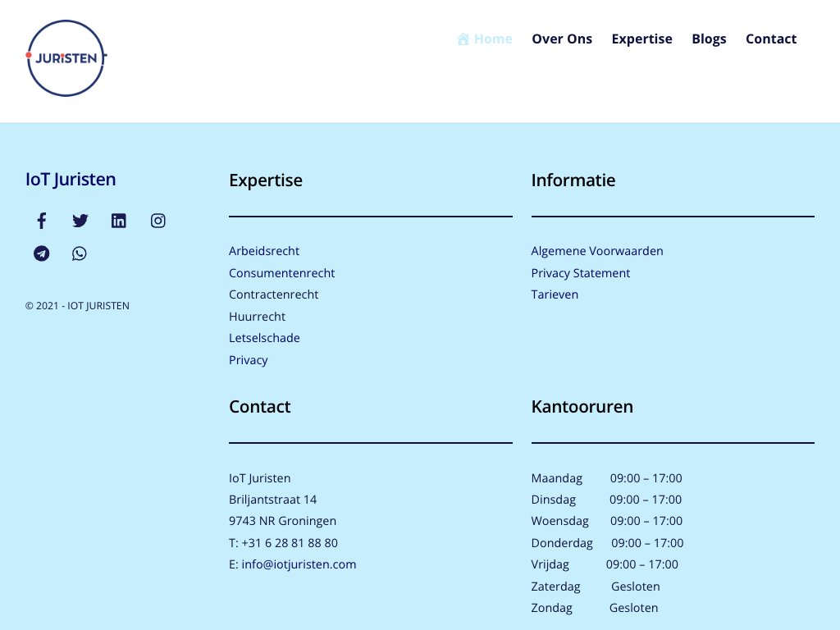Open the Twitter profile icon
Screen dimensions: 840x630
pos(80,221)
